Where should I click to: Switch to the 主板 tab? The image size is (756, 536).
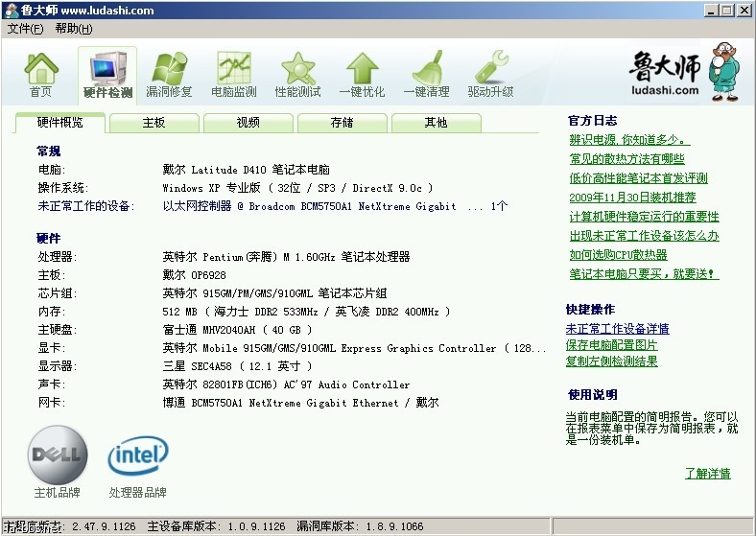click(154, 123)
